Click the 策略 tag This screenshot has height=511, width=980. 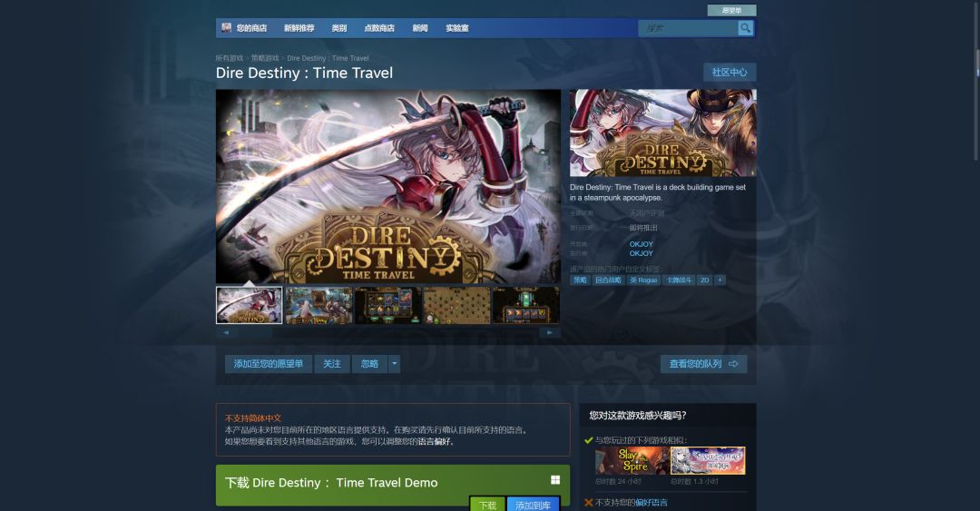point(580,280)
